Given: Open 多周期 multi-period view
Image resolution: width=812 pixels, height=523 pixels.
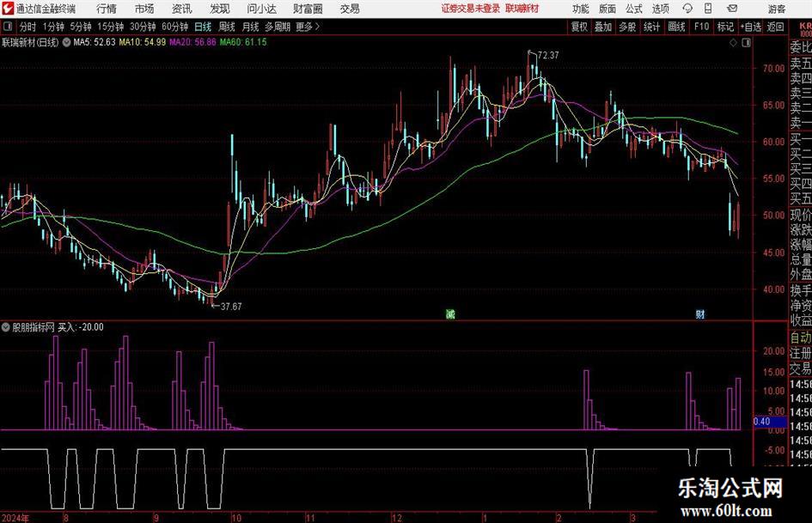Looking at the screenshot, I should click(x=277, y=27).
